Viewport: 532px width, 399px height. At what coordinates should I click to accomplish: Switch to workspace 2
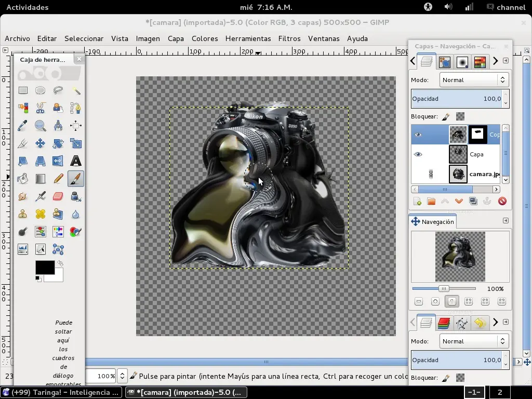click(499, 393)
